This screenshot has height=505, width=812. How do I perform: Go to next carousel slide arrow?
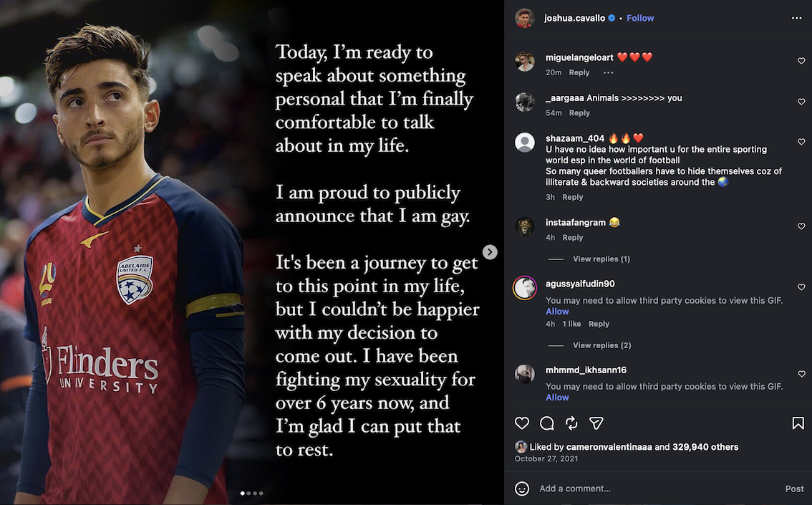[490, 252]
